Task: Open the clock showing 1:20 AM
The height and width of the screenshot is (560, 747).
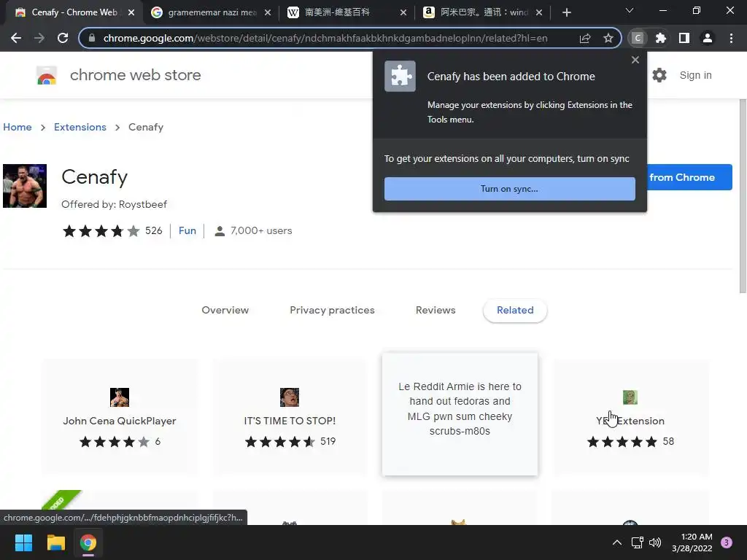Action: coord(692,542)
